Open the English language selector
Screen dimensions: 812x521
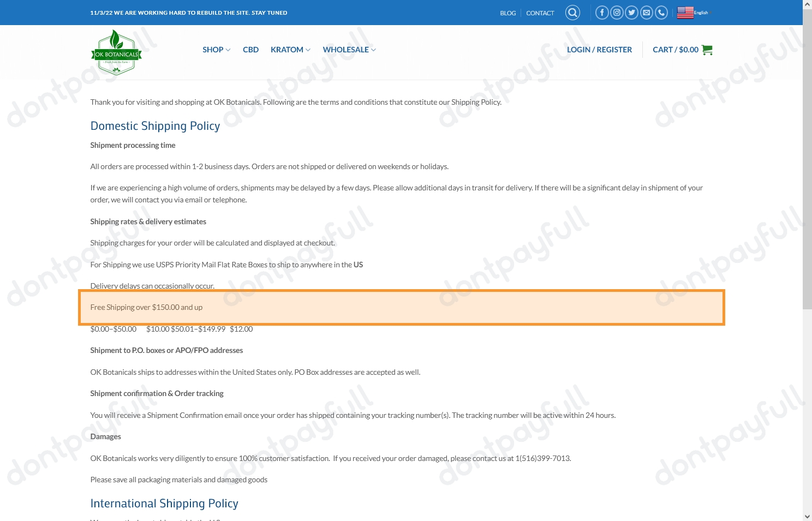coord(701,13)
